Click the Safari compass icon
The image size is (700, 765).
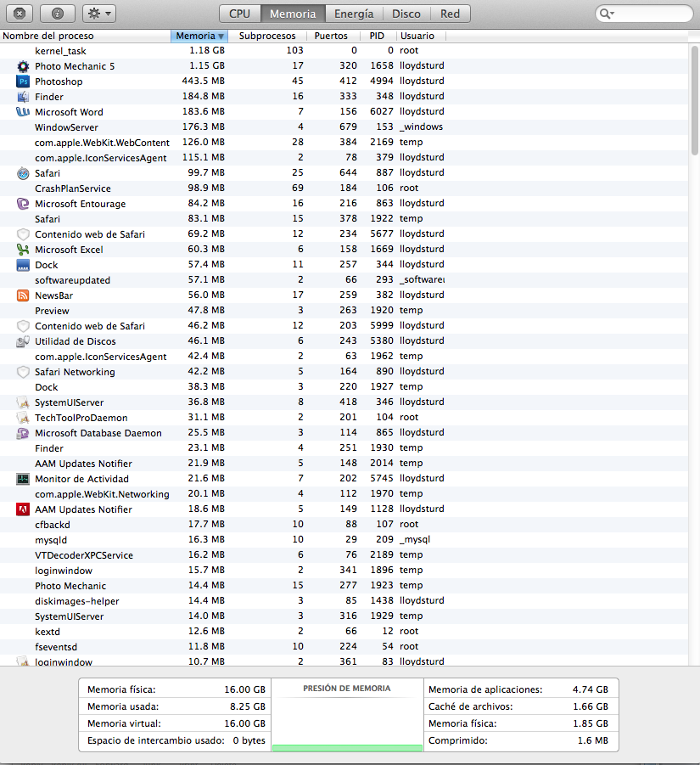(x=23, y=173)
